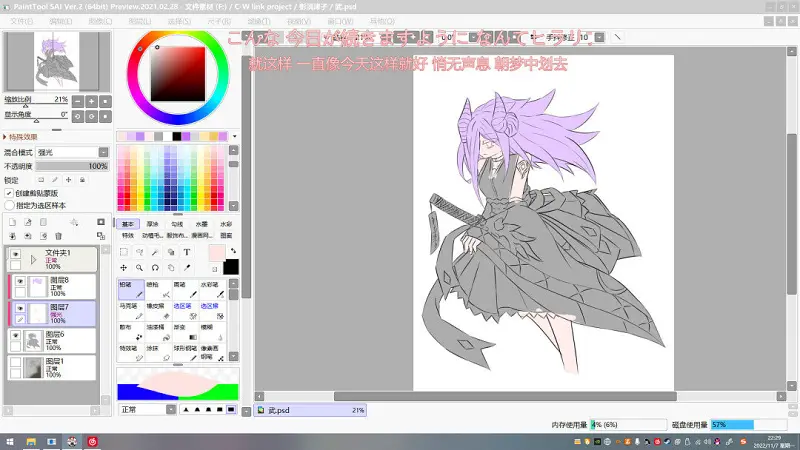800x450 pixels.
Task: Delete layer using trash can icon
Action: point(58,236)
